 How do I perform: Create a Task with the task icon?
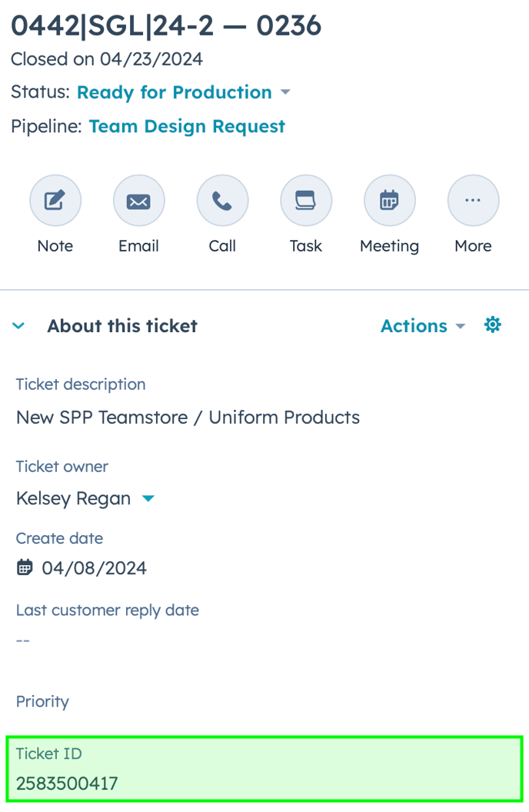[x=305, y=201]
